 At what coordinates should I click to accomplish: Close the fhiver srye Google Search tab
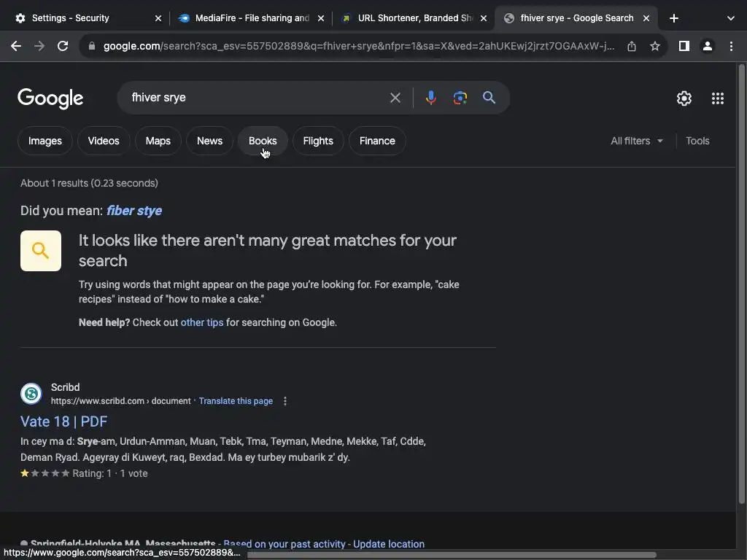click(x=646, y=18)
